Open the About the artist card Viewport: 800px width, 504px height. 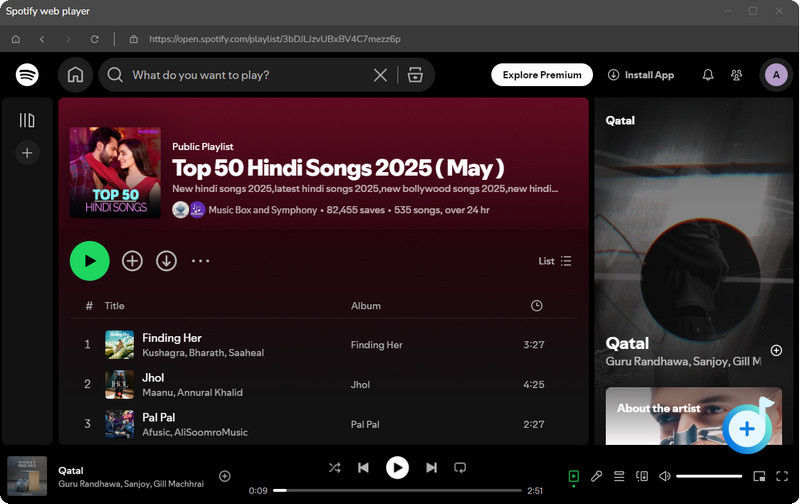694,416
